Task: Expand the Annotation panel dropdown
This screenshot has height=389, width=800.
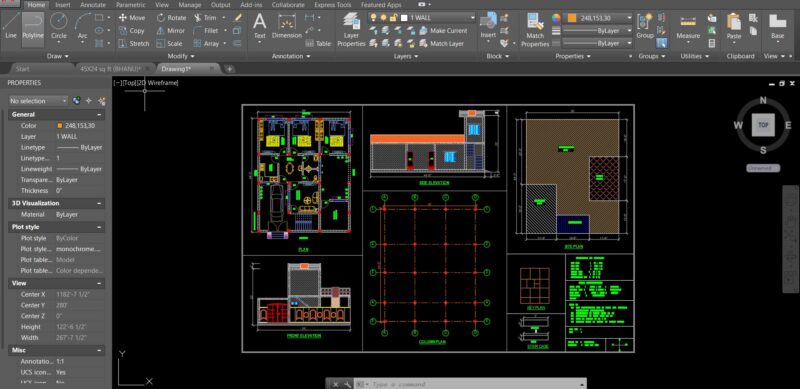Action: 291,56
